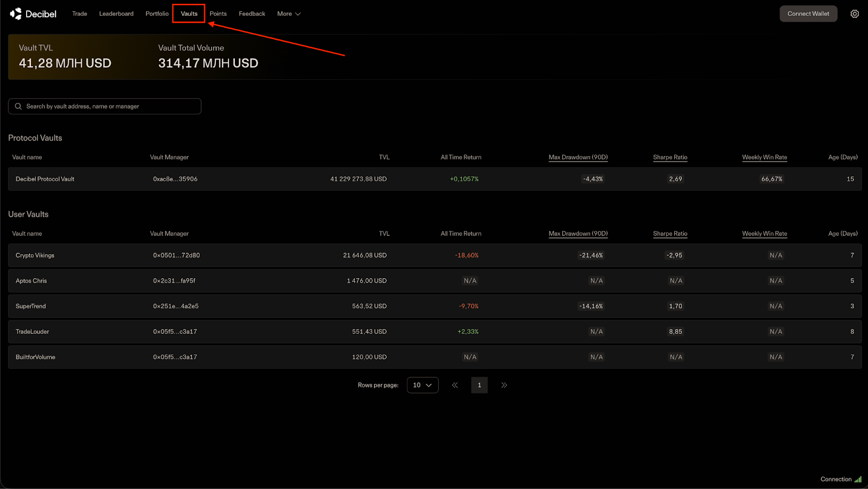Click the search magnifier icon
868x489 pixels.
tap(18, 106)
